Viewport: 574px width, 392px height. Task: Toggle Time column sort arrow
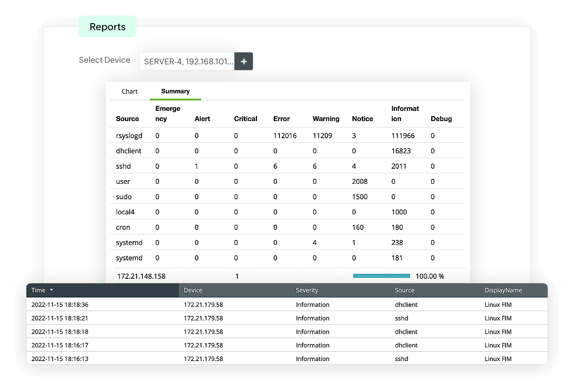(52, 290)
